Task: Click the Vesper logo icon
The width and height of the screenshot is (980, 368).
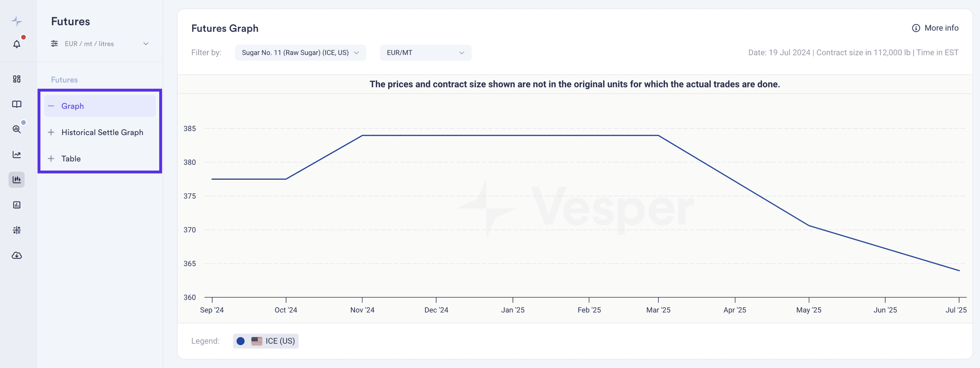Action: click(17, 21)
